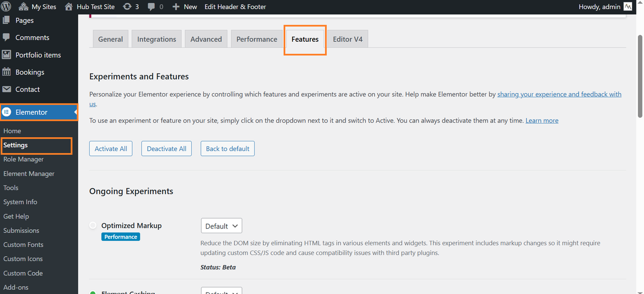Click the Status: Beta text
This screenshot has width=644, height=294.
tap(218, 267)
